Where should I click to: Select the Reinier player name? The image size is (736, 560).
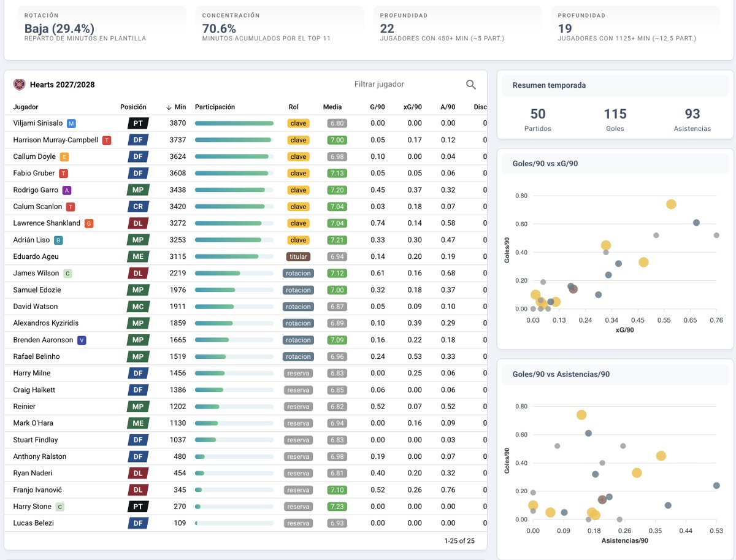(25, 407)
